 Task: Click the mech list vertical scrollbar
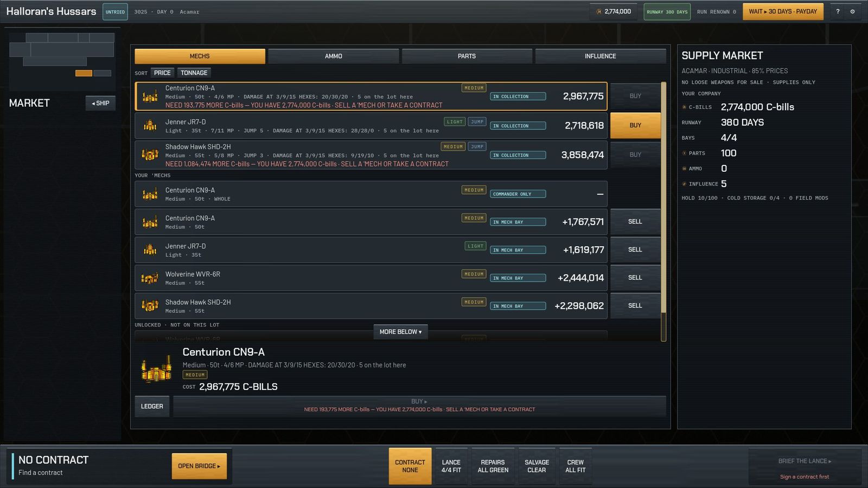pyautogui.click(x=663, y=211)
